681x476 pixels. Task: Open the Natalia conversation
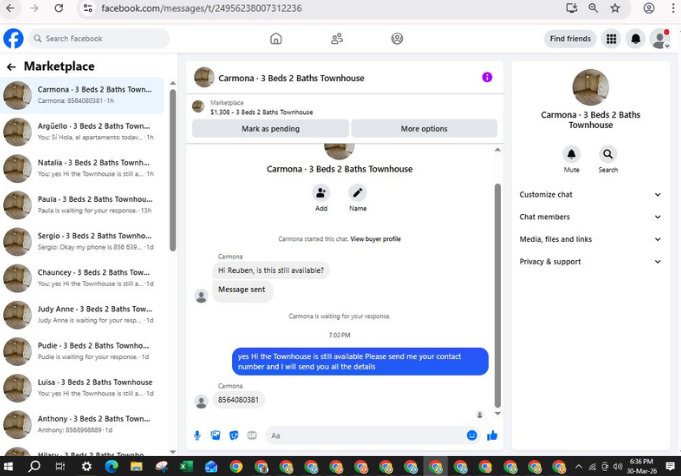point(83,168)
